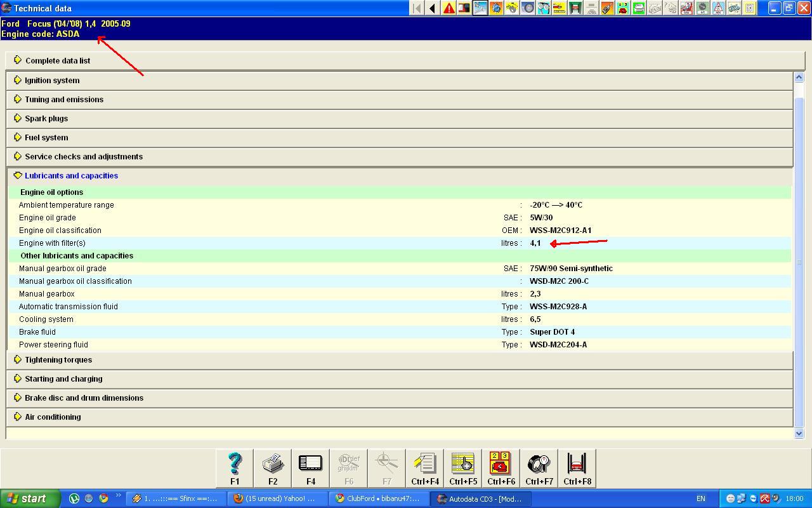The height and width of the screenshot is (508, 812).
Task: Open the Windows start menu
Action: 30,498
